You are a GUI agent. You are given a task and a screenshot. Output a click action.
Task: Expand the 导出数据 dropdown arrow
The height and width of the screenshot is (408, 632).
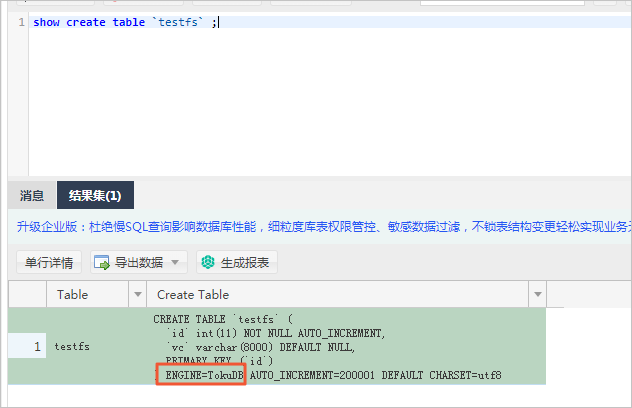click(x=175, y=262)
